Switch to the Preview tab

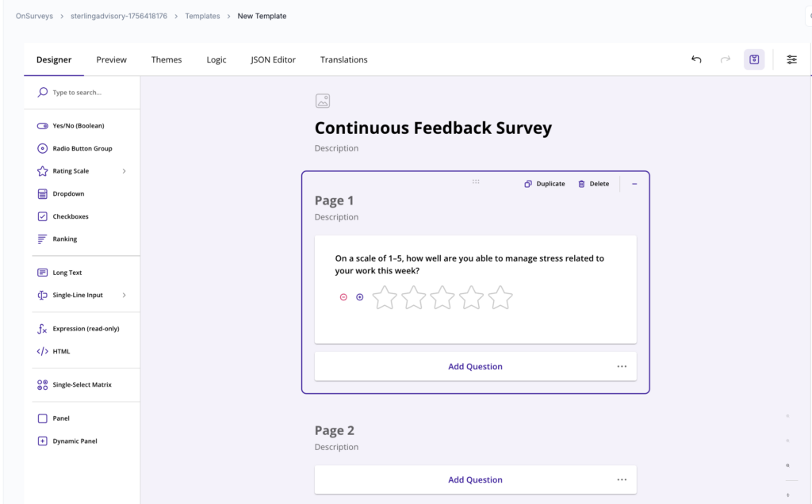click(x=111, y=59)
